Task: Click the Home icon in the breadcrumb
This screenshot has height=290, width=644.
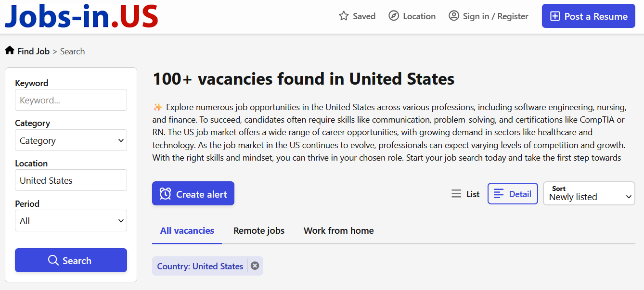Action: [x=9, y=50]
